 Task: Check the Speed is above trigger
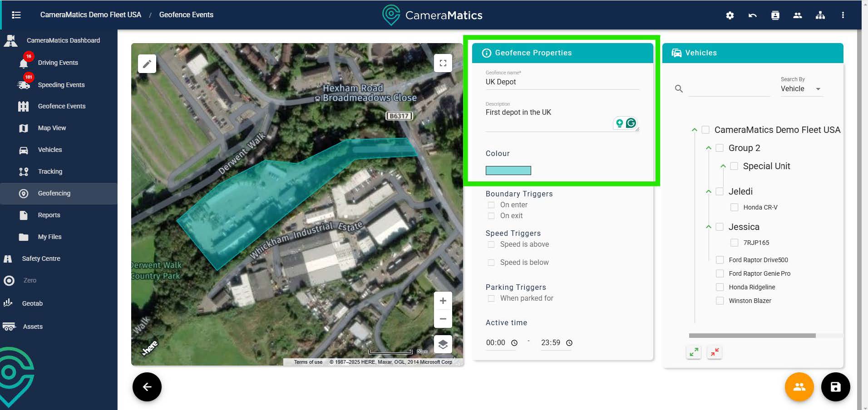(x=491, y=244)
